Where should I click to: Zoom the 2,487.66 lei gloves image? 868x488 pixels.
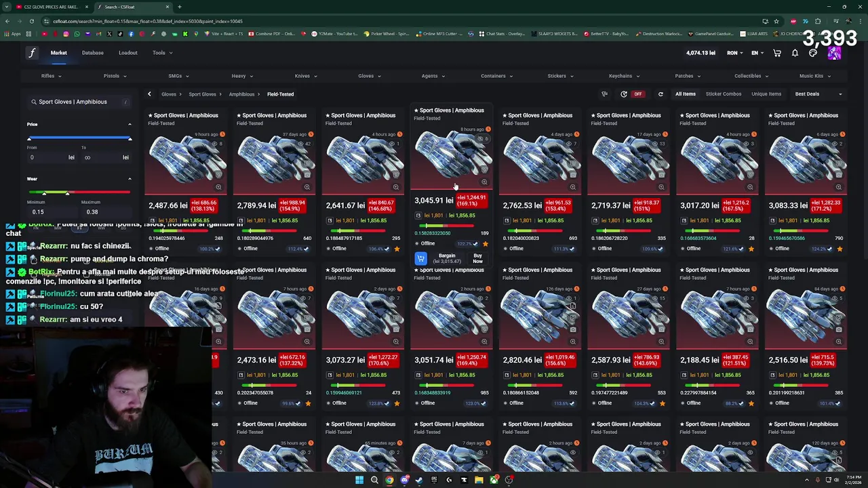point(218,187)
